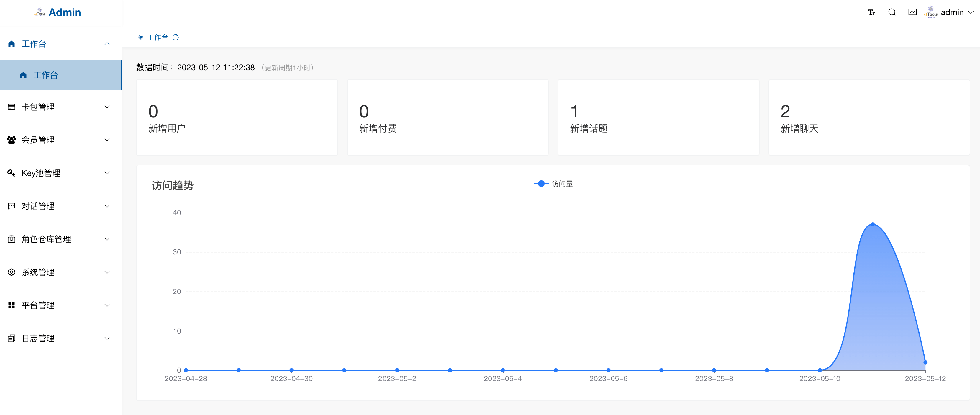
Task: Click the font size icon in header
Action: [x=871, y=13]
